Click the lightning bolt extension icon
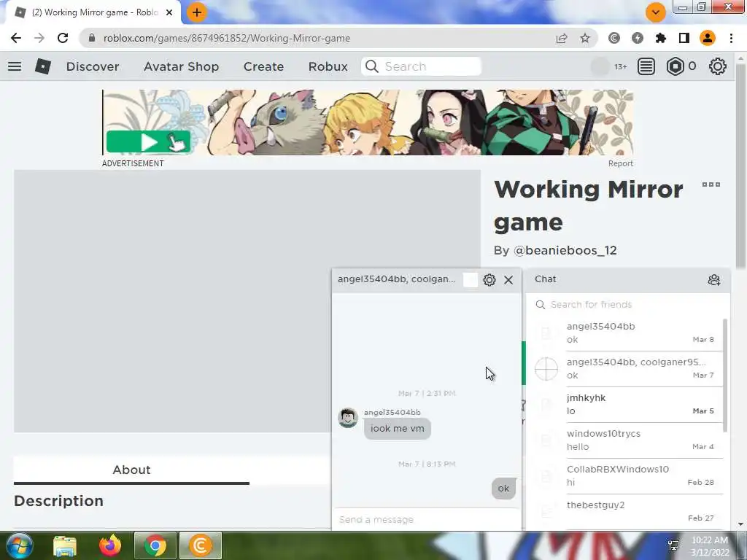 tap(638, 38)
